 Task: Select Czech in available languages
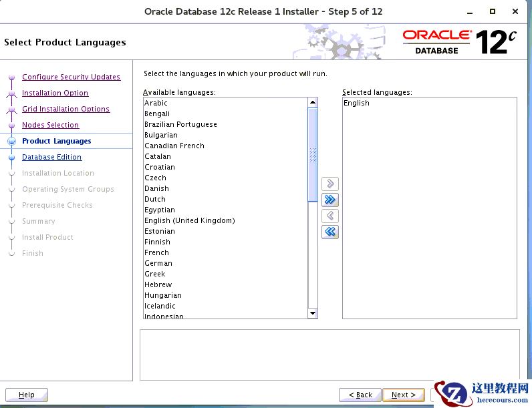point(225,178)
